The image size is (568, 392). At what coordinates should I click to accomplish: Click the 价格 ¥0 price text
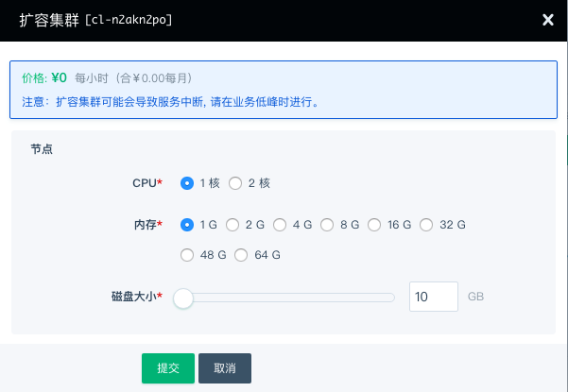[x=46, y=77]
